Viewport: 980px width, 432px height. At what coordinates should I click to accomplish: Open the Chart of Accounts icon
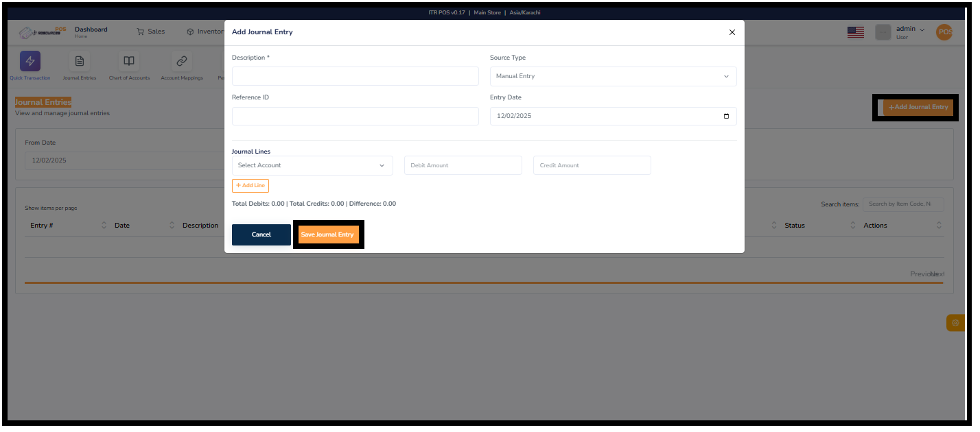pos(128,61)
